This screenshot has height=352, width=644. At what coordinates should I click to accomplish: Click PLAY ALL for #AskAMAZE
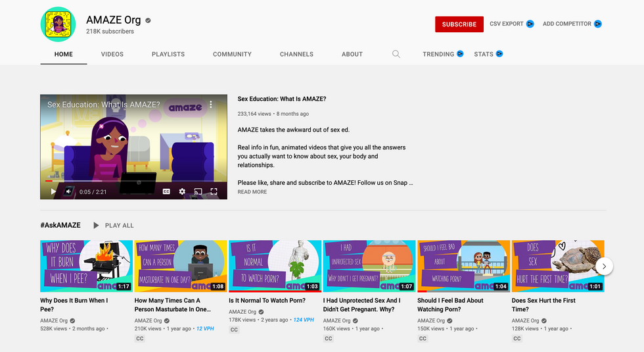tap(119, 225)
